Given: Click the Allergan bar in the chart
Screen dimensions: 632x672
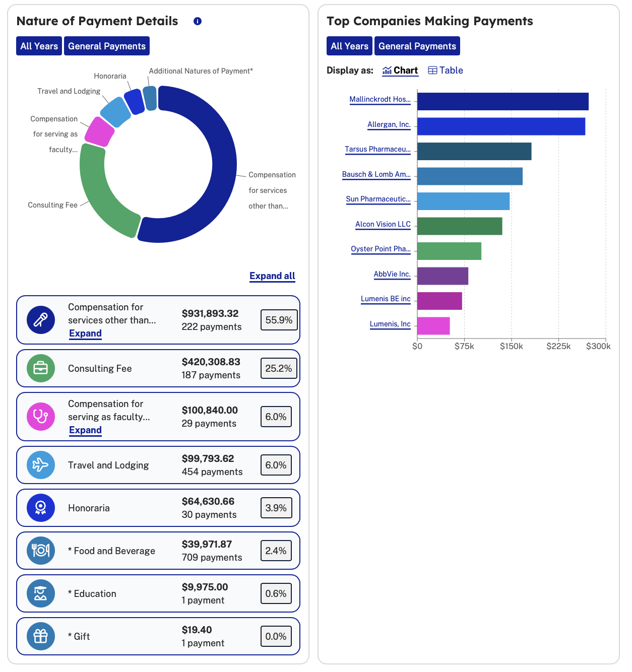Looking at the screenshot, I should tap(501, 126).
